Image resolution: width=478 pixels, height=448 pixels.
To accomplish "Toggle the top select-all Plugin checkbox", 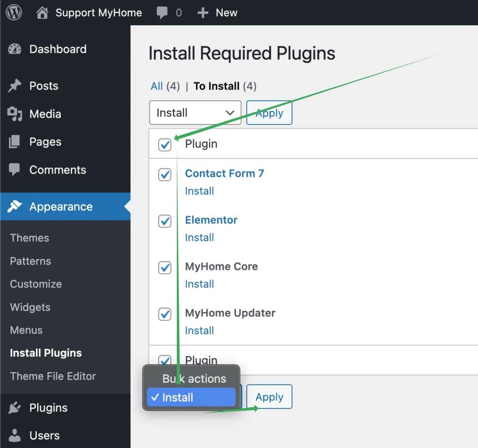I will [x=165, y=145].
